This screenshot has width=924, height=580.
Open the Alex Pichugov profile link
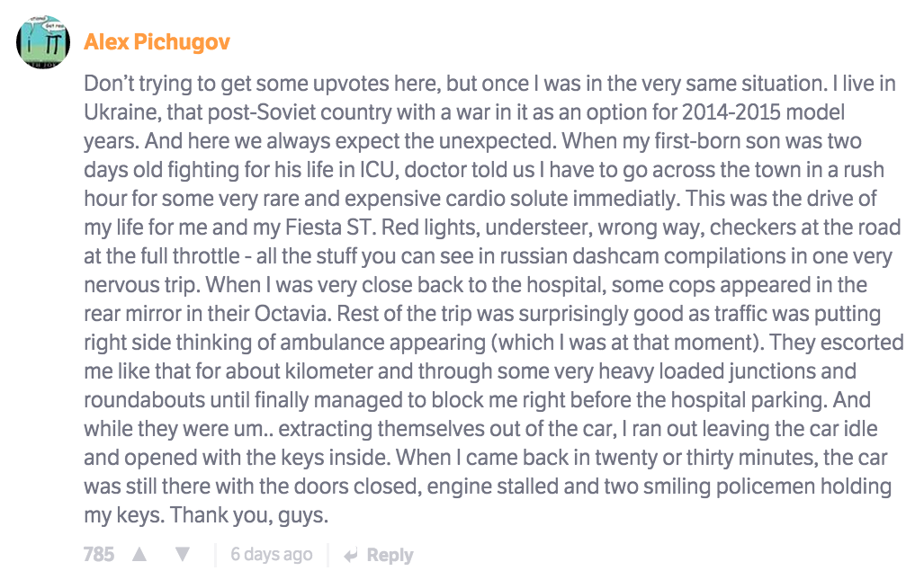coord(157,42)
